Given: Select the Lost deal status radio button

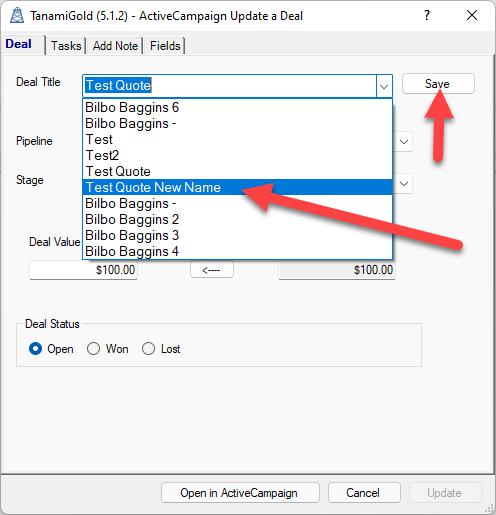Looking at the screenshot, I should pyautogui.click(x=148, y=349).
